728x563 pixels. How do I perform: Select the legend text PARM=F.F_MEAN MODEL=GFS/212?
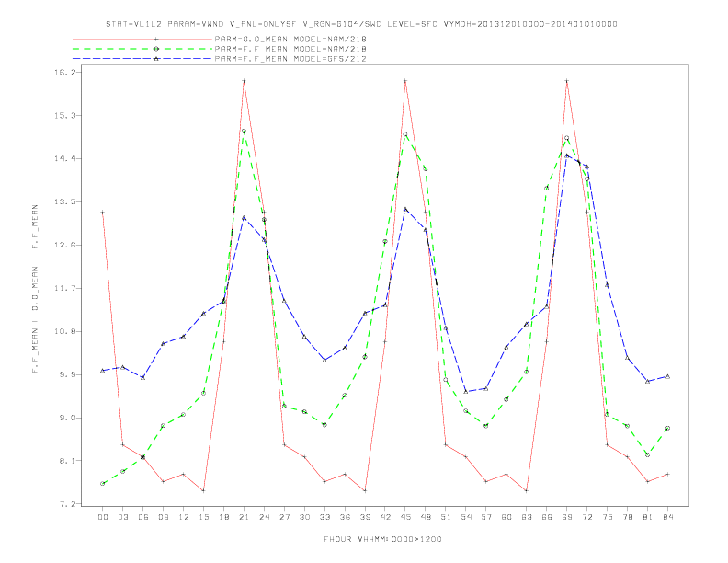pos(290,59)
